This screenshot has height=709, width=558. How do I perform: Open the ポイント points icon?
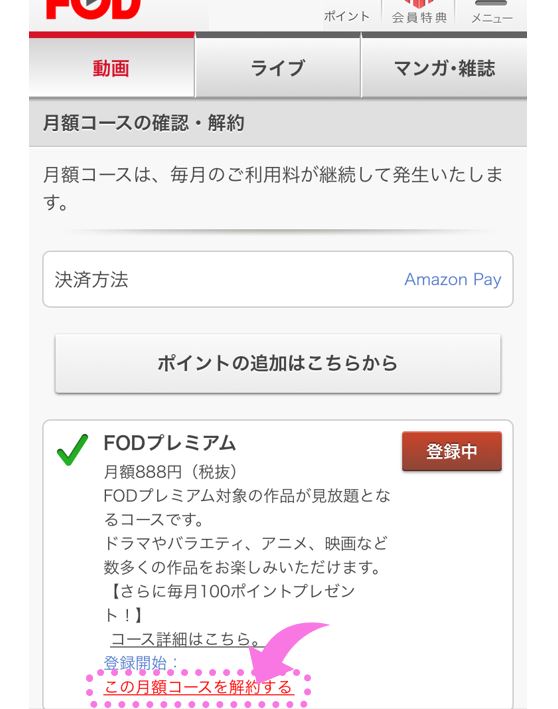(346, 14)
